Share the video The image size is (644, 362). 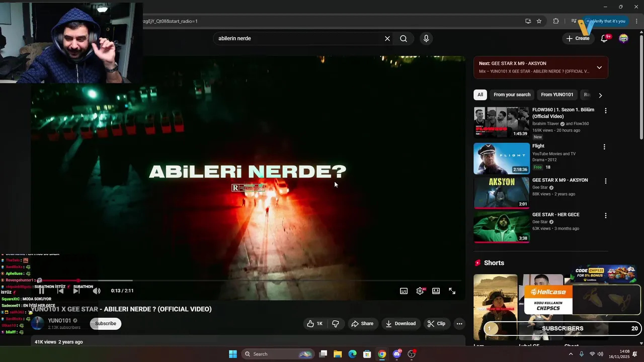pos(362,324)
